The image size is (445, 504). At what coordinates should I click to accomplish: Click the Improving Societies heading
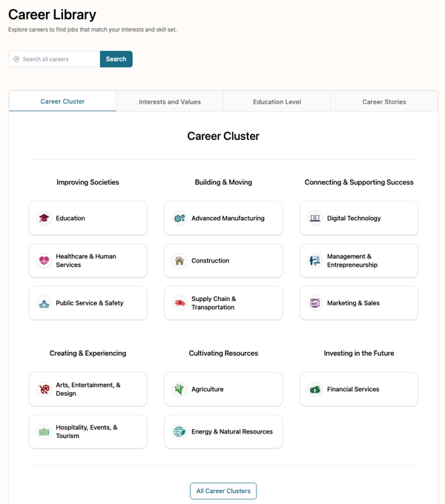(88, 182)
